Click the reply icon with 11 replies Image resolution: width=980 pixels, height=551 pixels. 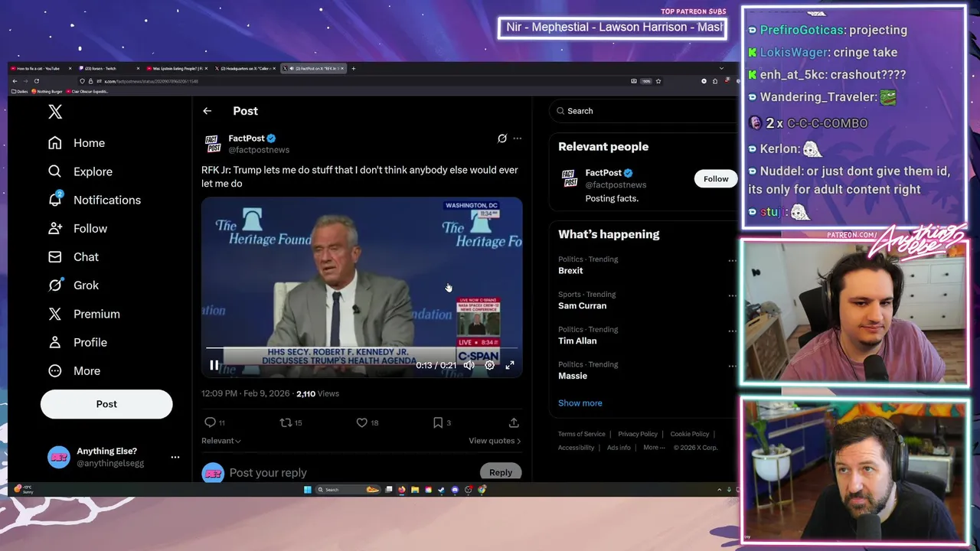coord(211,422)
